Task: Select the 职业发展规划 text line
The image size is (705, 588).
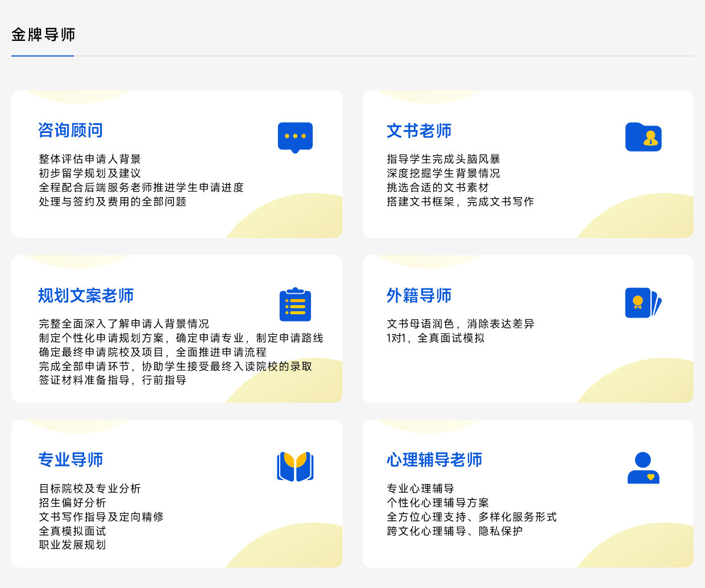Action: pos(72,545)
